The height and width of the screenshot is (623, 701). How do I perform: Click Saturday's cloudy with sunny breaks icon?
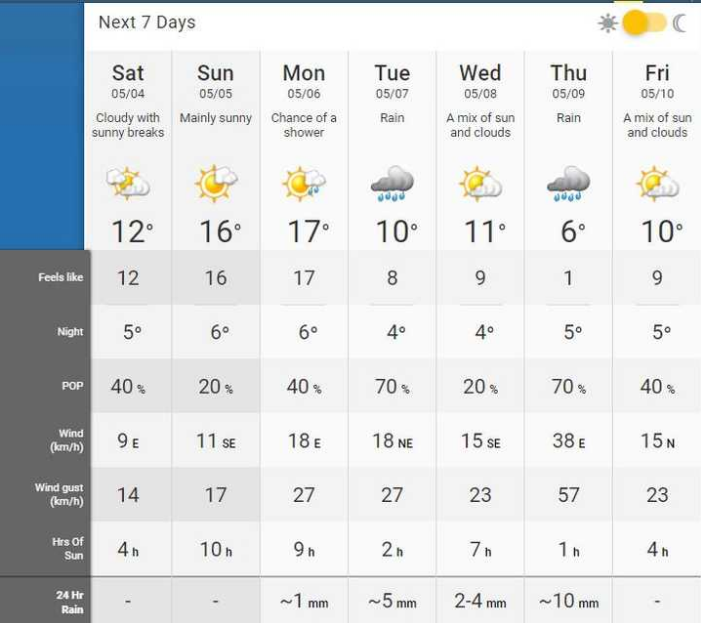pyautogui.click(x=128, y=183)
